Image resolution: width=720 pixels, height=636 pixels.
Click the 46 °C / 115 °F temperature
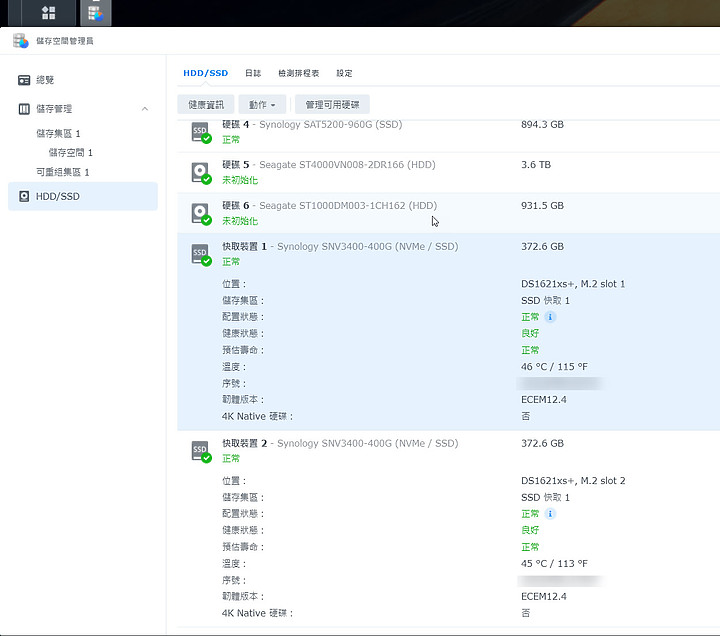(x=554, y=367)
